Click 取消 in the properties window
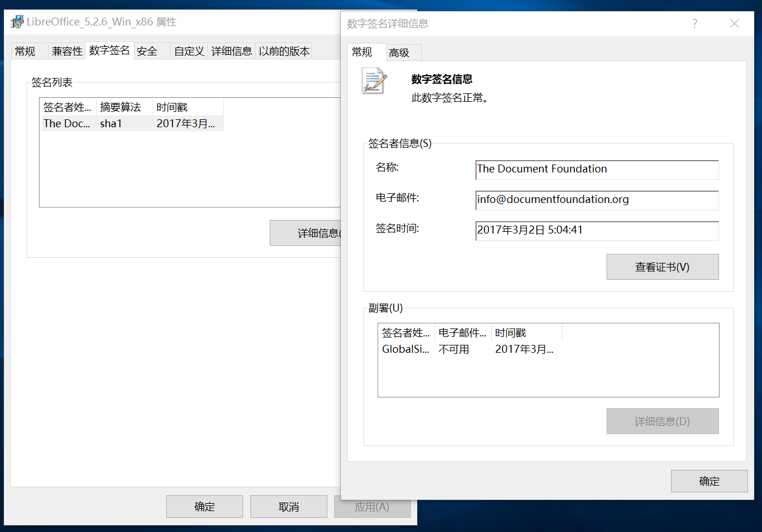 pos(289,507)
